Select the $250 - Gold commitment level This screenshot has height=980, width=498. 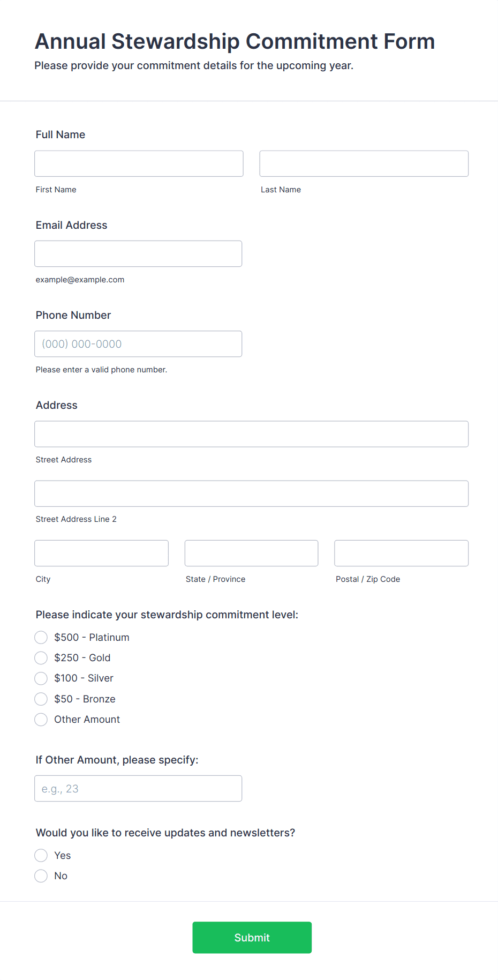[x=41, y=657]
